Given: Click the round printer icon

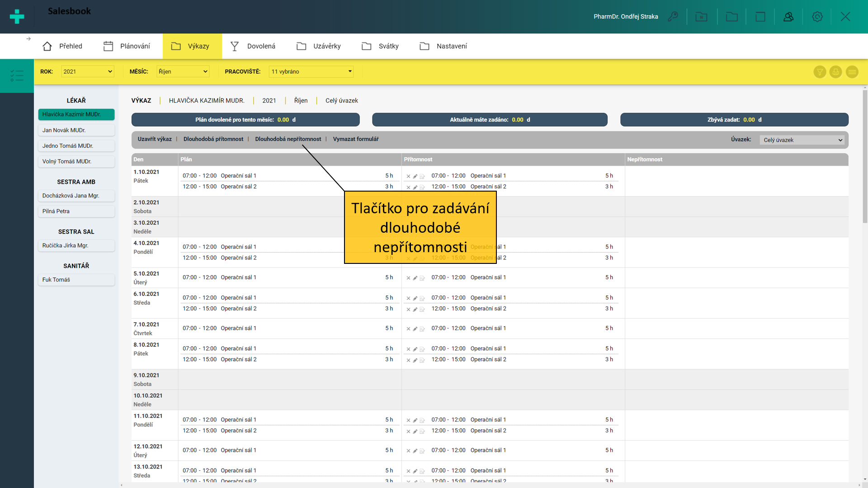Looking at the screenshot, I should 835,72.
